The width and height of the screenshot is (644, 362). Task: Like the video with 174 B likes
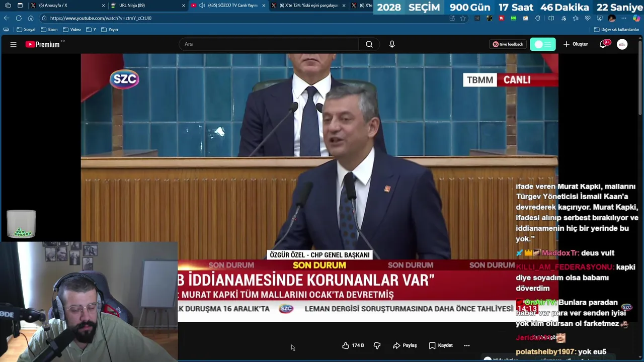click(353, 345)
